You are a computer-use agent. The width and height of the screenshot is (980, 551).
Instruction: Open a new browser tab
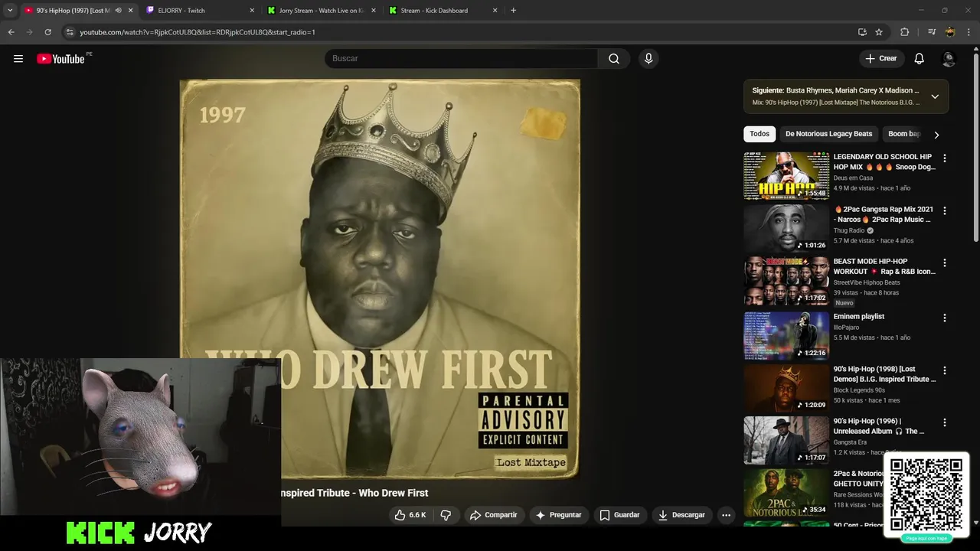513,11
